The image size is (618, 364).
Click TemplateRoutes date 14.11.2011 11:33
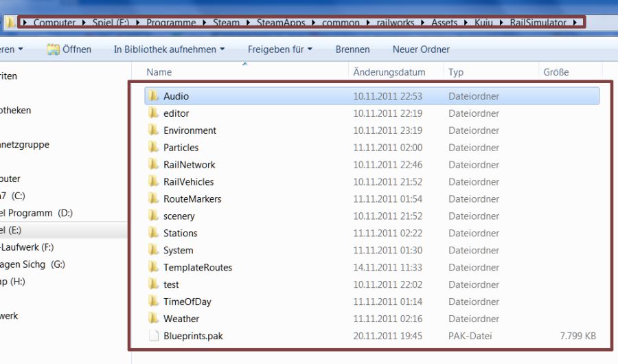click(387, 267)
